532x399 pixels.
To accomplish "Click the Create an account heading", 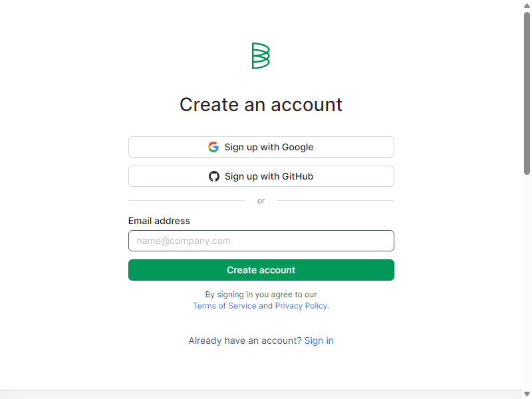I will (261, 104).
